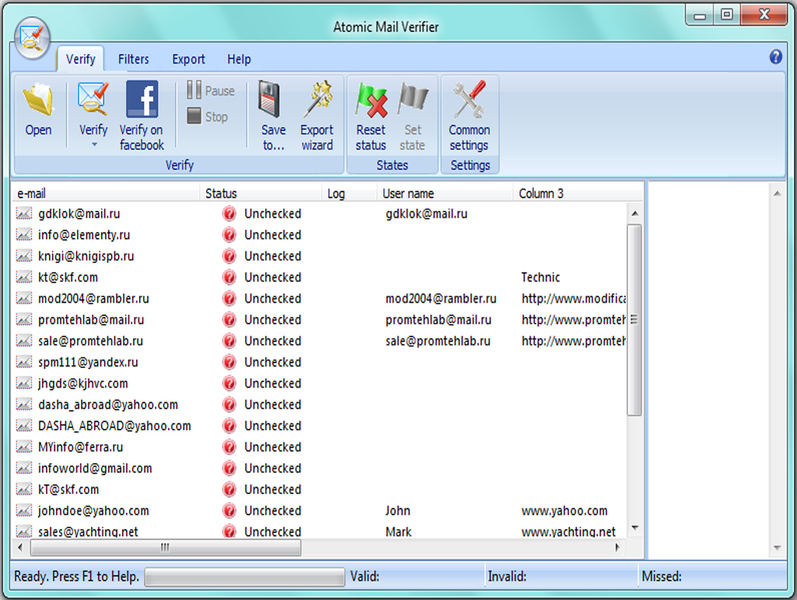797x600 pixels.
Task: Expand the Verify button dropdown arrow
Action: point(94,145)
